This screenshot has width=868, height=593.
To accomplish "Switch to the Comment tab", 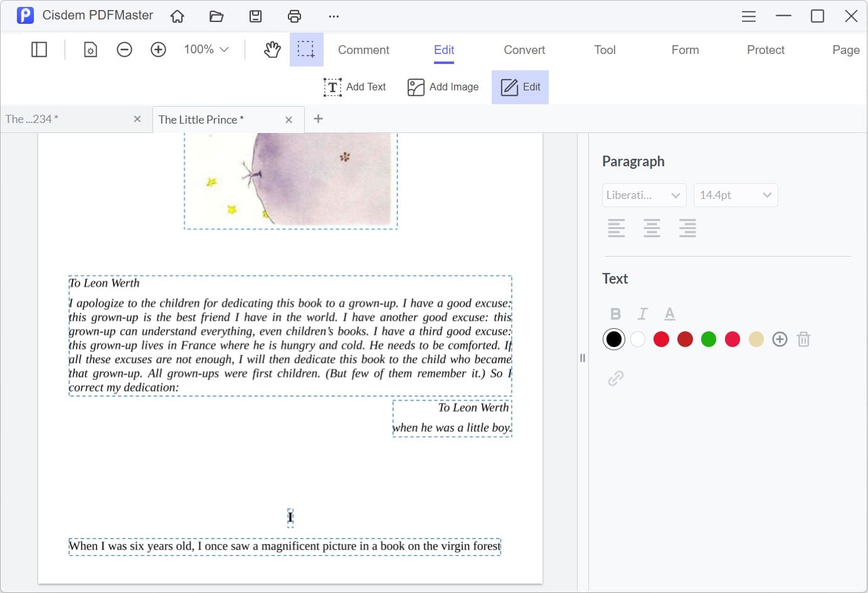I will [x=364, y=50].
